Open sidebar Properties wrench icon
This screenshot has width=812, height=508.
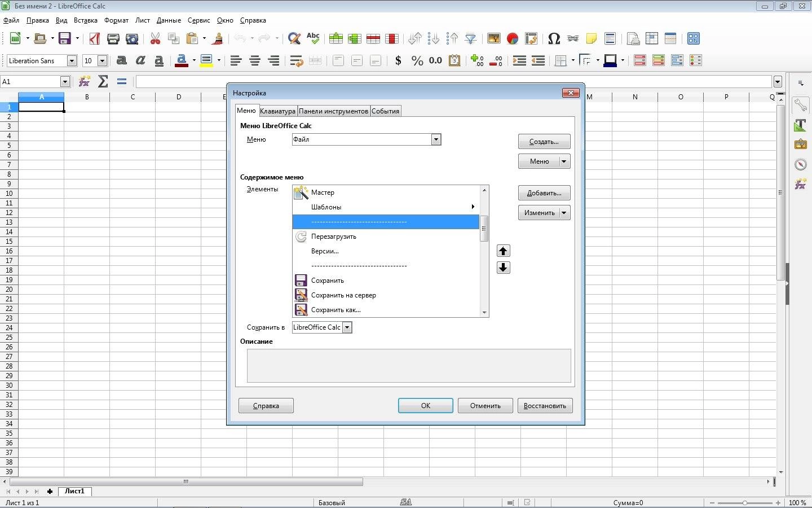pyautogui.click(x=800, y=104)
